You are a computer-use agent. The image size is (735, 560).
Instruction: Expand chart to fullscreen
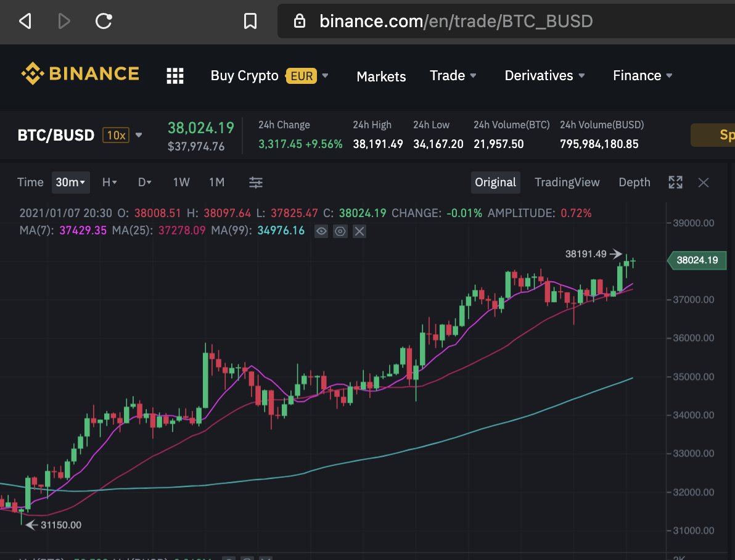tap(675, 182)
